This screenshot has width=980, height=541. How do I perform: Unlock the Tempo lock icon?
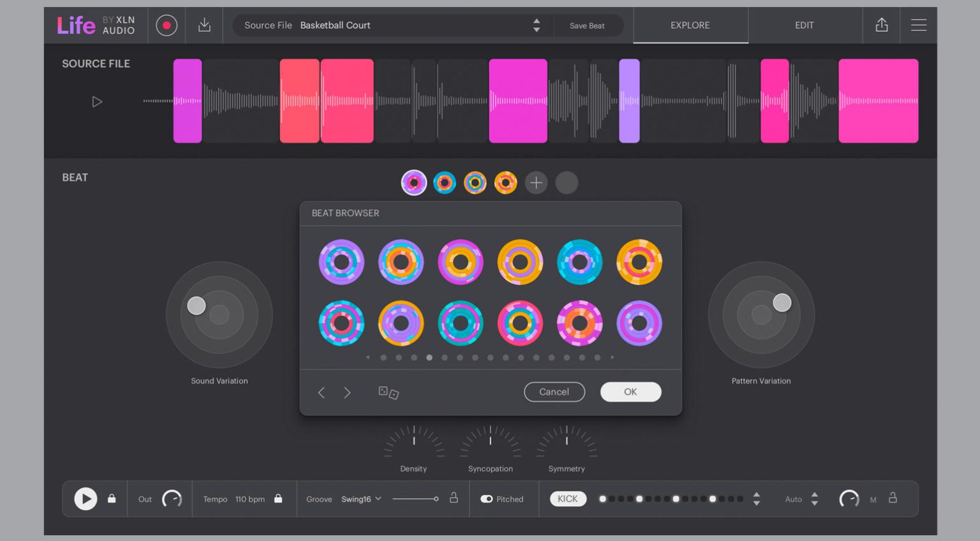coord(278,499)
